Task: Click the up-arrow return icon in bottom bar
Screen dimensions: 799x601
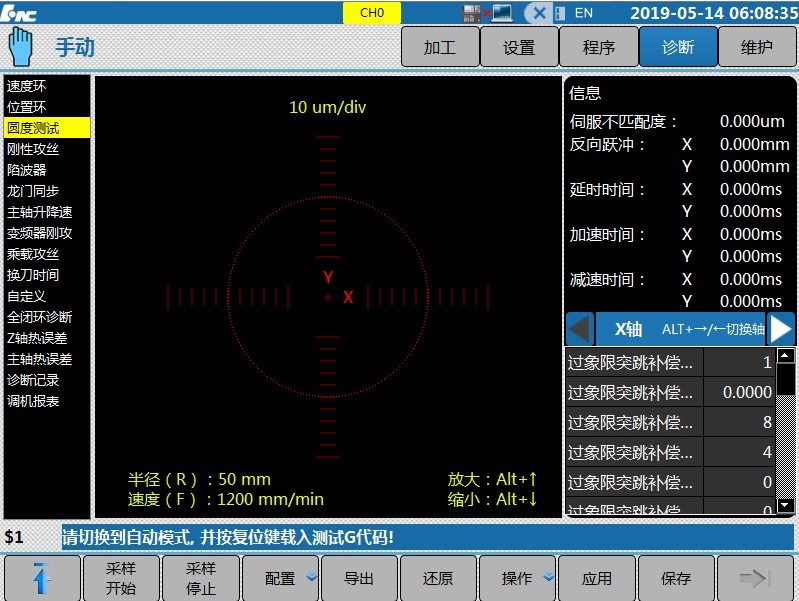Action: click(x=41, y=578)
